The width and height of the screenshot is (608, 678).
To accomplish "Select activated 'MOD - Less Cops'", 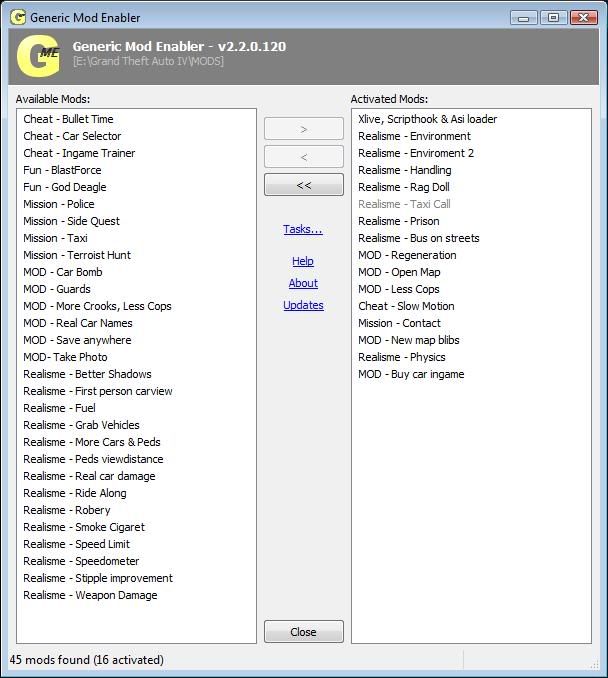I will click(x=399, y=289).
